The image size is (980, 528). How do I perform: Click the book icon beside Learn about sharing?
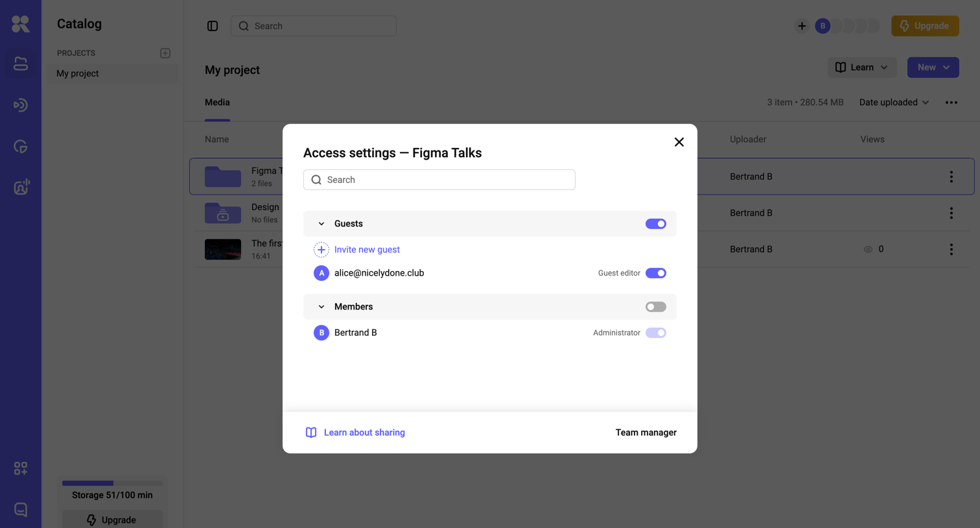311,433
